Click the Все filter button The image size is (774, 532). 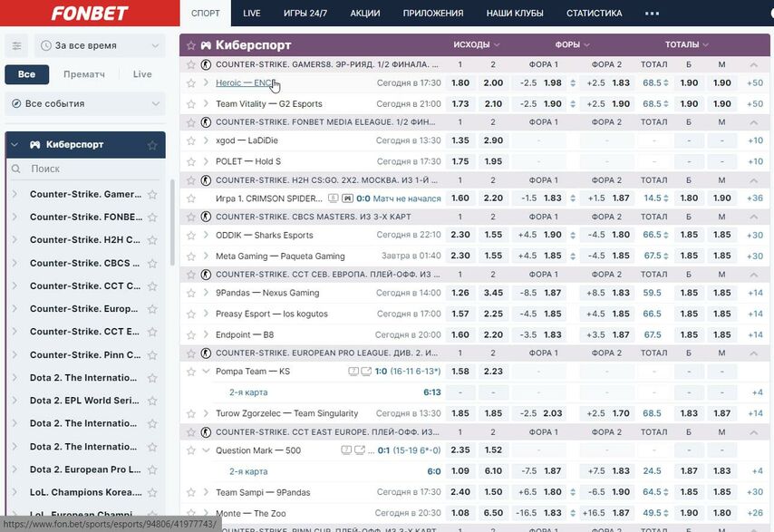coord(26,74)
